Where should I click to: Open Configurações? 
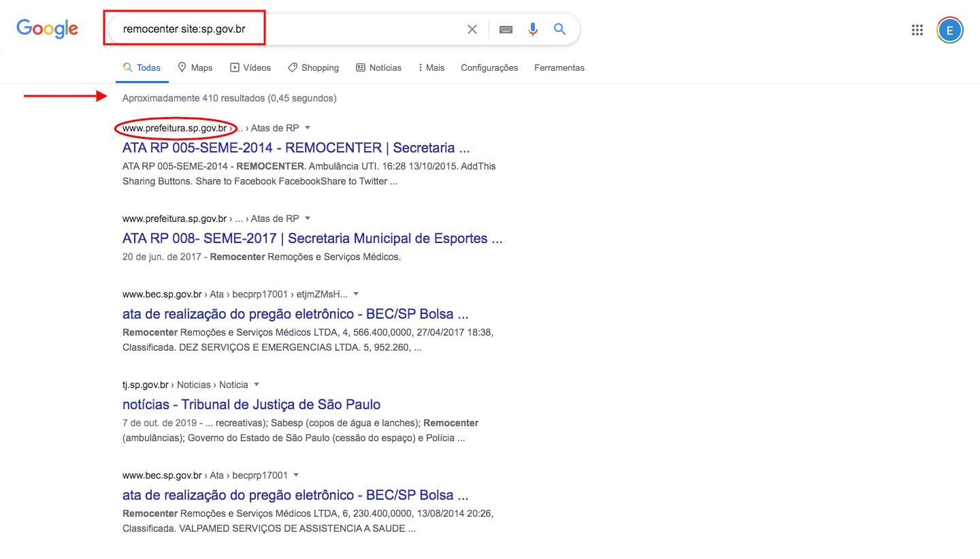click(489, 67)
